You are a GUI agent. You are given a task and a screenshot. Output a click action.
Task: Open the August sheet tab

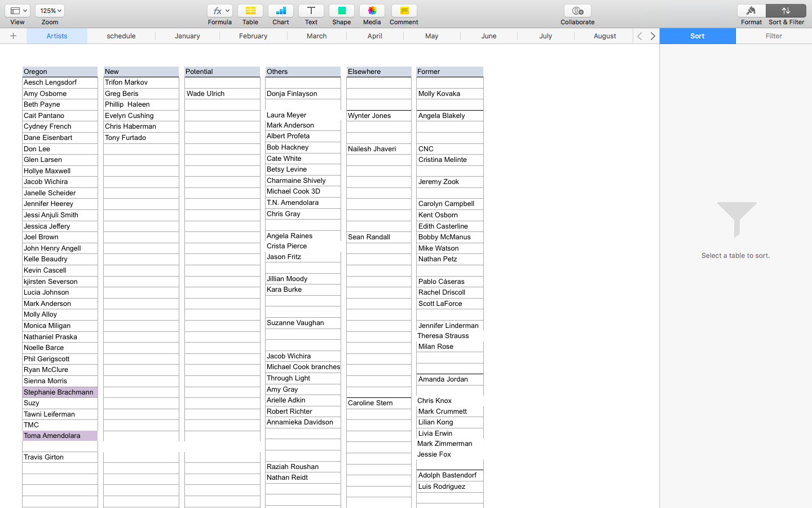(605, 36)
